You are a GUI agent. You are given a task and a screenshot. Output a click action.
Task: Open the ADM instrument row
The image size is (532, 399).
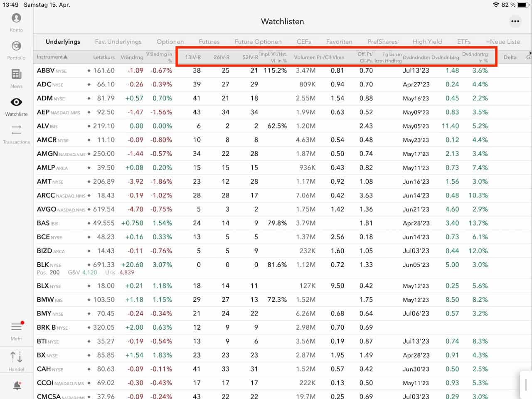283,99
